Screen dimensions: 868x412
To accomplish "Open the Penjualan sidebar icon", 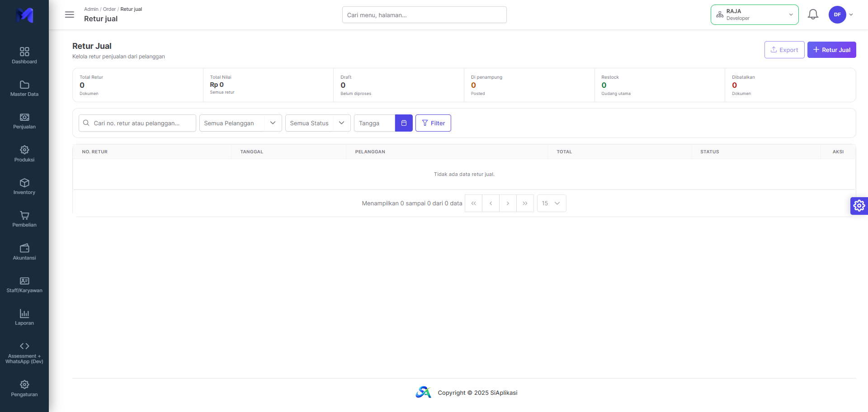I will tap(24, 117).
